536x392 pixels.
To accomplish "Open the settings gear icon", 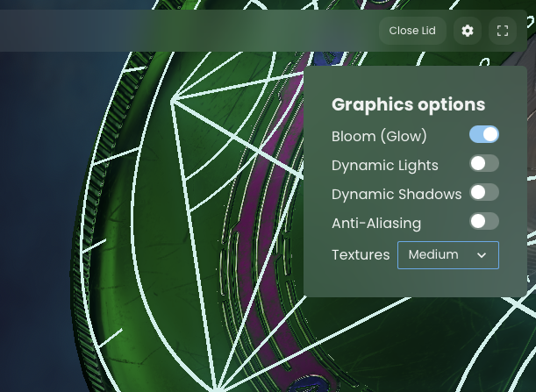I will (468, 31).
